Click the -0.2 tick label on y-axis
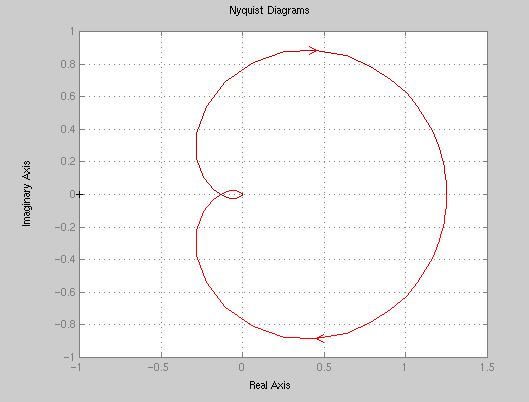Screen dimensions: 529x402 coord(65,227)
